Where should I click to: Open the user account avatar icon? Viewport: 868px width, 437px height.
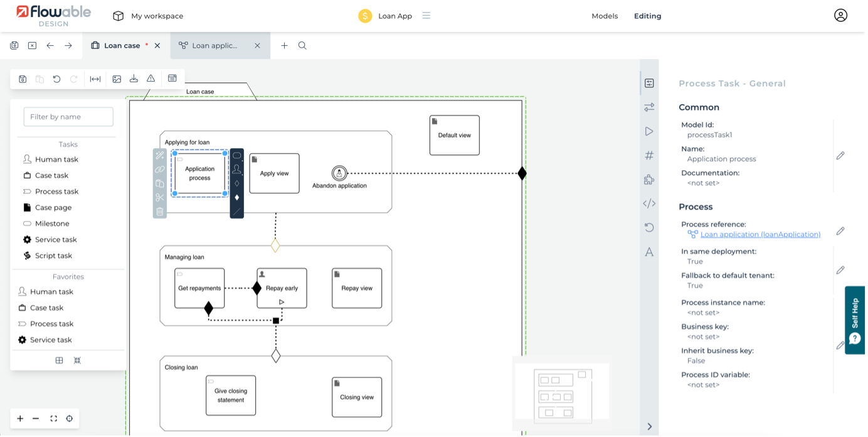(840, 16)
